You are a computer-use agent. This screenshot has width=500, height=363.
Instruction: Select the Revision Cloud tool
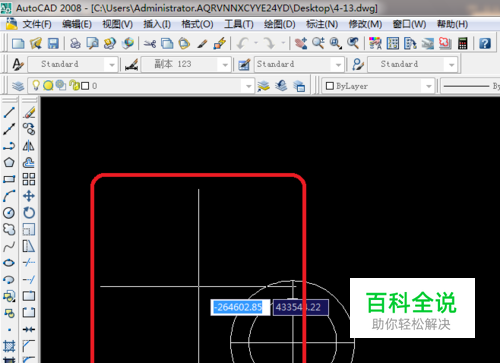pos(9,229)
